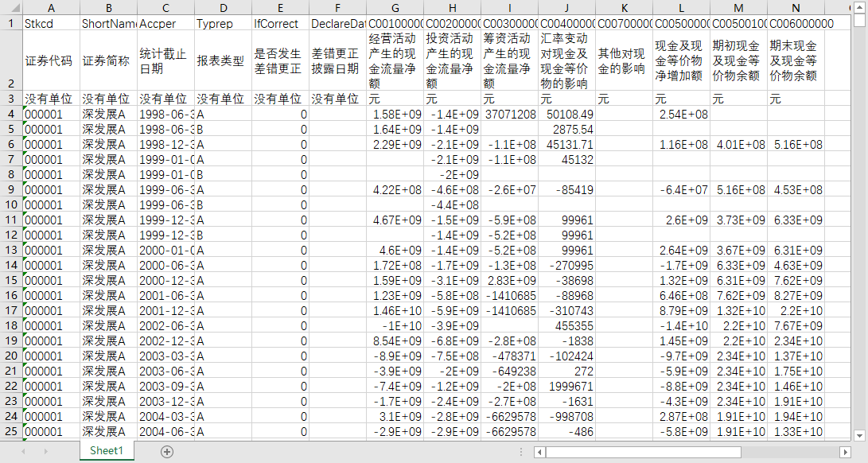868x463 pixels.
Task: Select cell with value -85419
Action: [x=566, y=190]
